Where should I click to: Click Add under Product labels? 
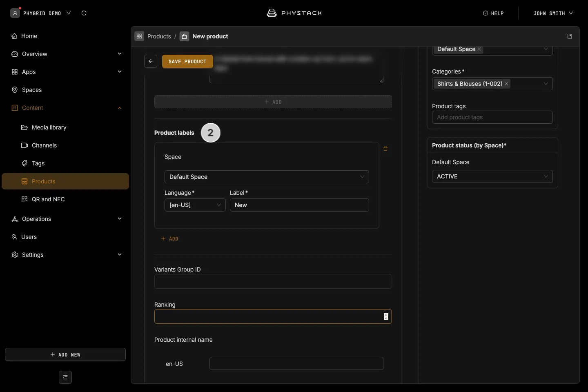[170, 238]
